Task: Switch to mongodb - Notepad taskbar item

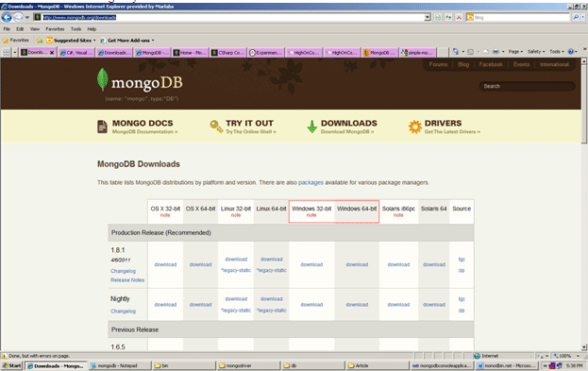Action: click(120, 365)
